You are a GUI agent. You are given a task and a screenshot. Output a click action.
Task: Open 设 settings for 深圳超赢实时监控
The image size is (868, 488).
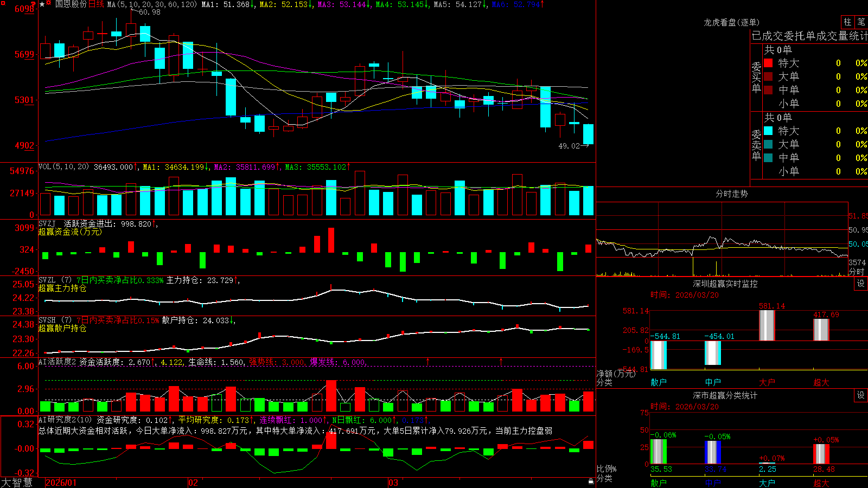[861, 284]
